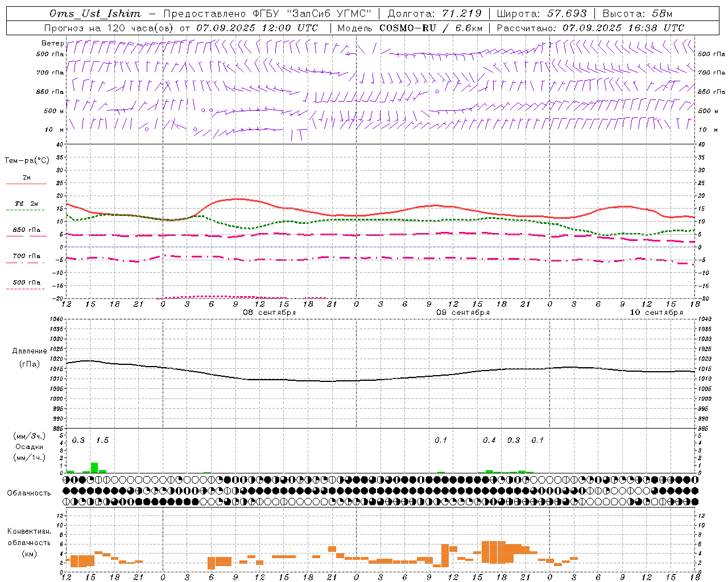Click the 850 гПа temperature legend entry with dashed line
The image size is (728, 582).
[27, 230]
